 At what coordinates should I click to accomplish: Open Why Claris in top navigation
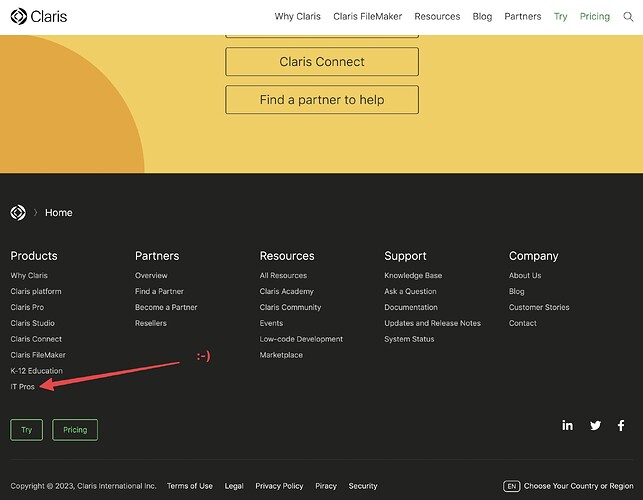pos(298,16)
